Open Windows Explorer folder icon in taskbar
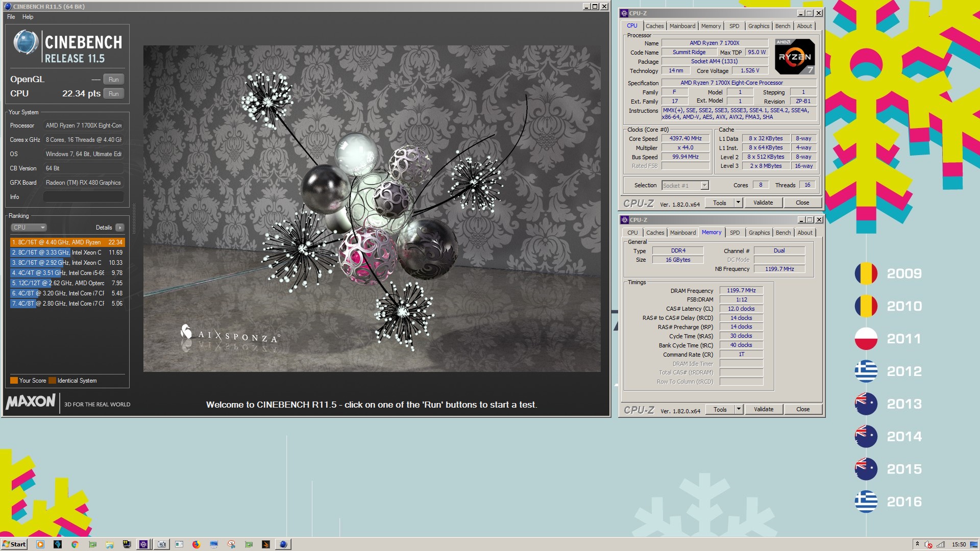Screen dimensions: 980x551 (110, 544)
